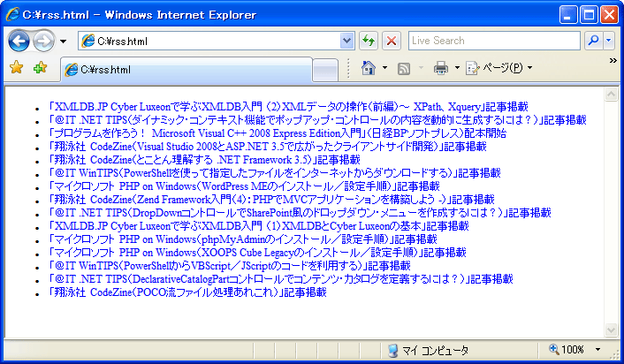Maximize the Internet Explorer window
Screen dimensions: 624x364
[588, 15]
